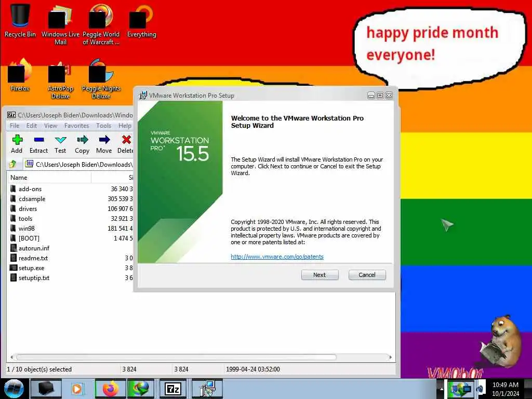
Task: Select the Everything desktop icon
Action: (x=141, y=20)
